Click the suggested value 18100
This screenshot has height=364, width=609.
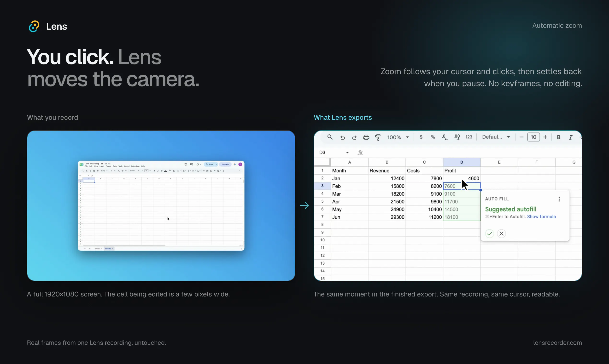click(462, 217)
